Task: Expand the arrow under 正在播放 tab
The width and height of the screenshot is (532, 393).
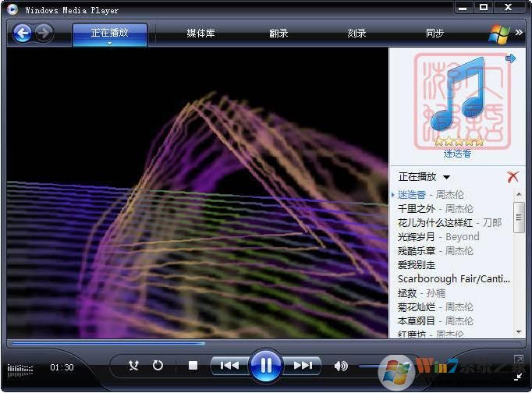Action: pos(109,44)
